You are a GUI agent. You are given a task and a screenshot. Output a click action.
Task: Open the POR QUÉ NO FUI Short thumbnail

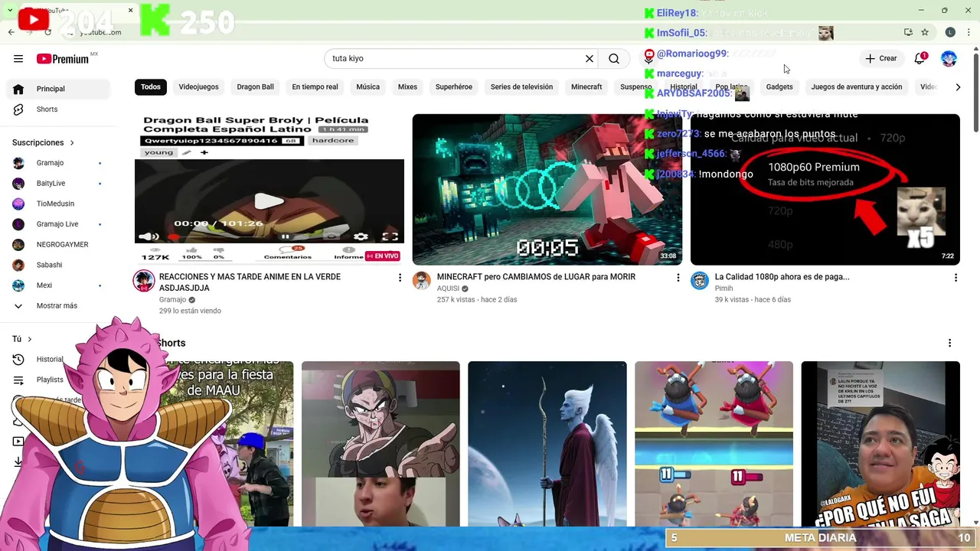(880, 444)
